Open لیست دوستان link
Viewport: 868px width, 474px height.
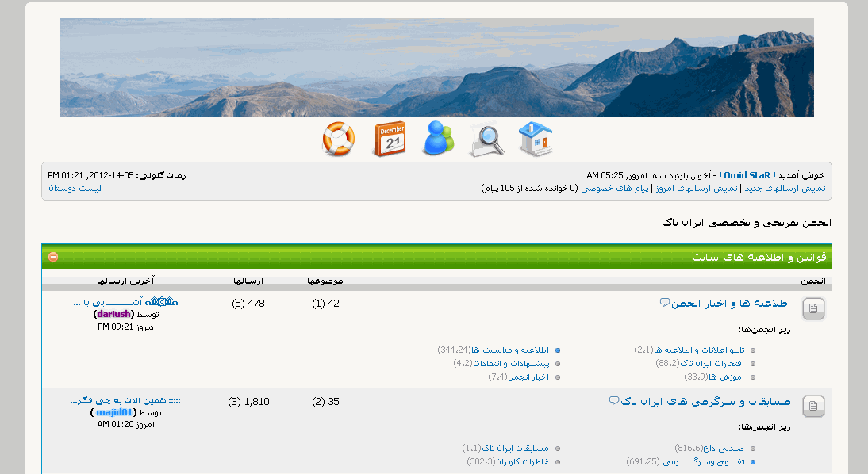(x=75, y=189)
